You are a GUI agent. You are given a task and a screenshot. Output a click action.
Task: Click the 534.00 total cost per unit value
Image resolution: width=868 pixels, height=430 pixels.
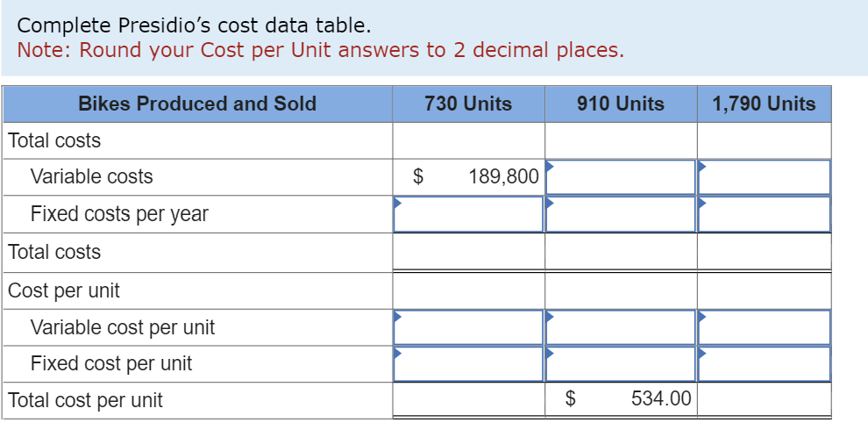point(661,398)
